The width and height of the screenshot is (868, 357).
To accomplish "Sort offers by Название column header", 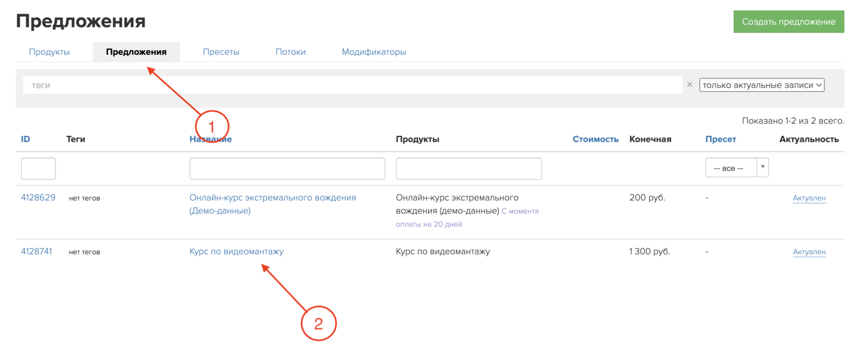I will click(x=210, y=139).
